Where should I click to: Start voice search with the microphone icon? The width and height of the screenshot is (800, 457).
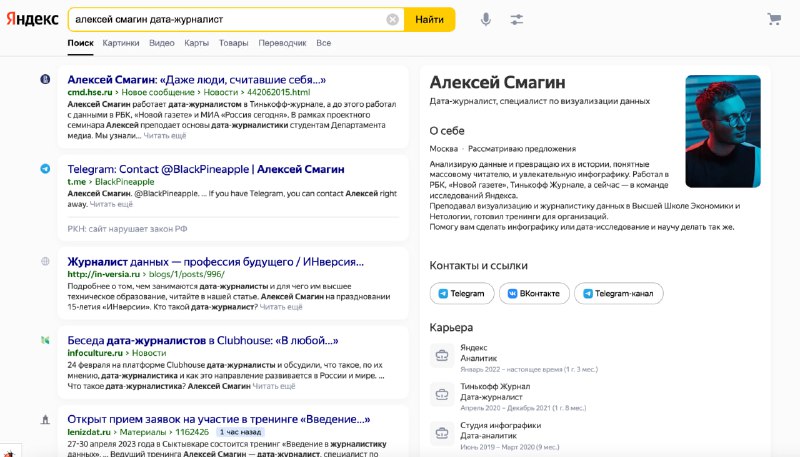[486, 19]
